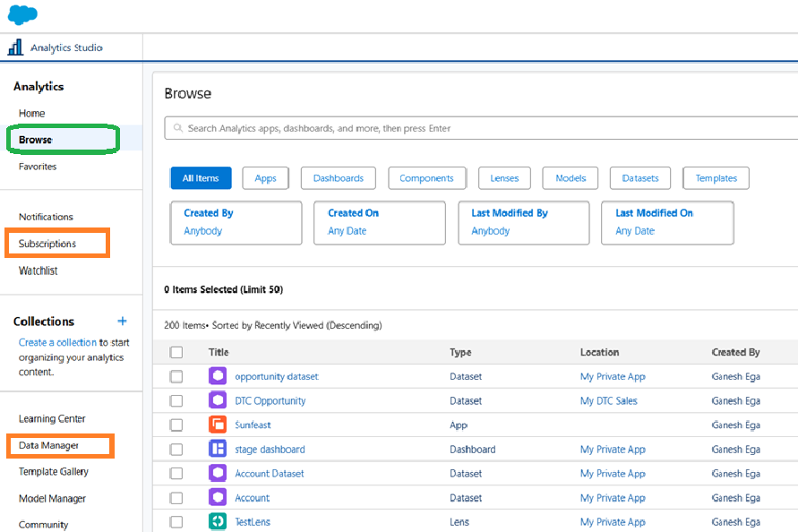Show only Datasets
Screen dimensions: 798x532
pos(640,178)
